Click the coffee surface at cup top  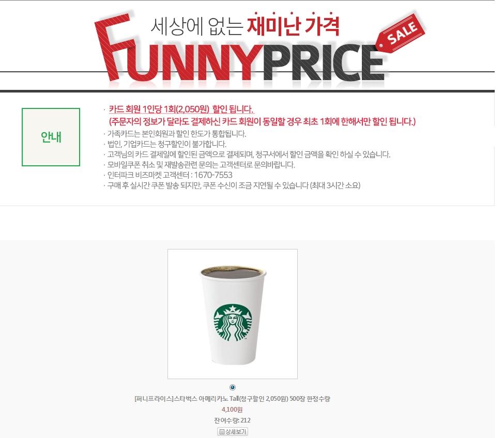click(233, 272)
